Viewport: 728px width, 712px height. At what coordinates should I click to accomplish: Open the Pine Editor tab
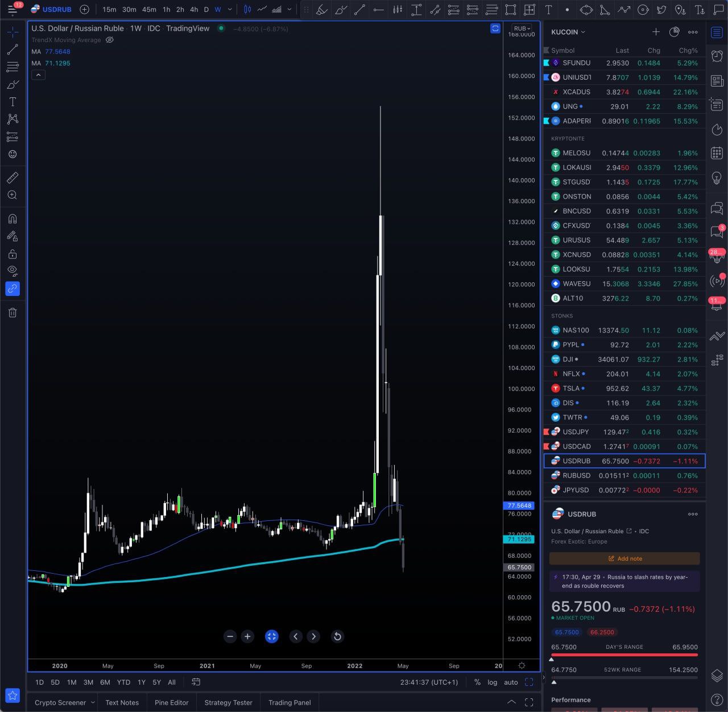pyautogui.click(x=171, y=702)
